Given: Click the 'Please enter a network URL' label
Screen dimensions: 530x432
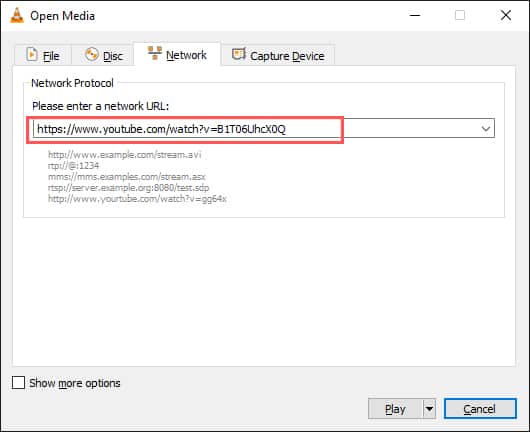Looking at the screenshot, I should click(x=100, y=106).
